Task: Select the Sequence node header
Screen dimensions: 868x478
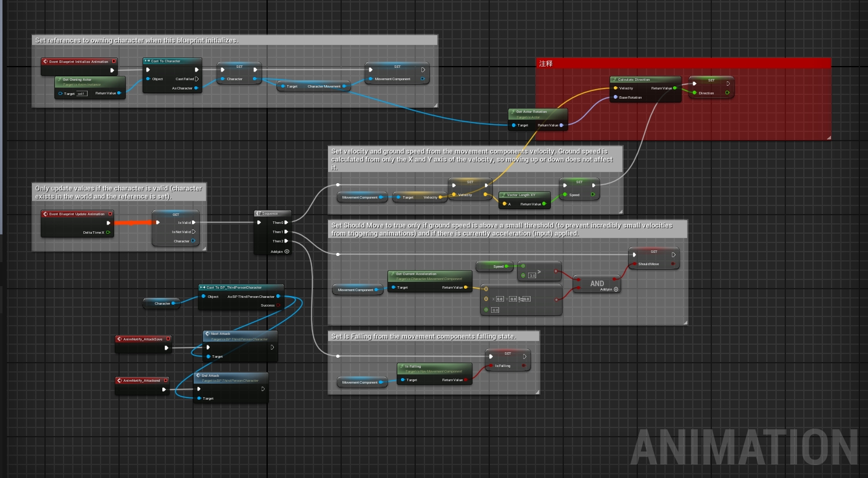Action: click(273, 213)
